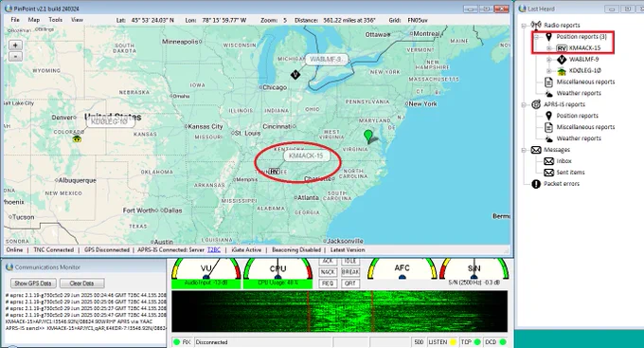
Task: Click cloud icon of Radio Weather reports
Action: pyautogui.click(x=548, y=93)
